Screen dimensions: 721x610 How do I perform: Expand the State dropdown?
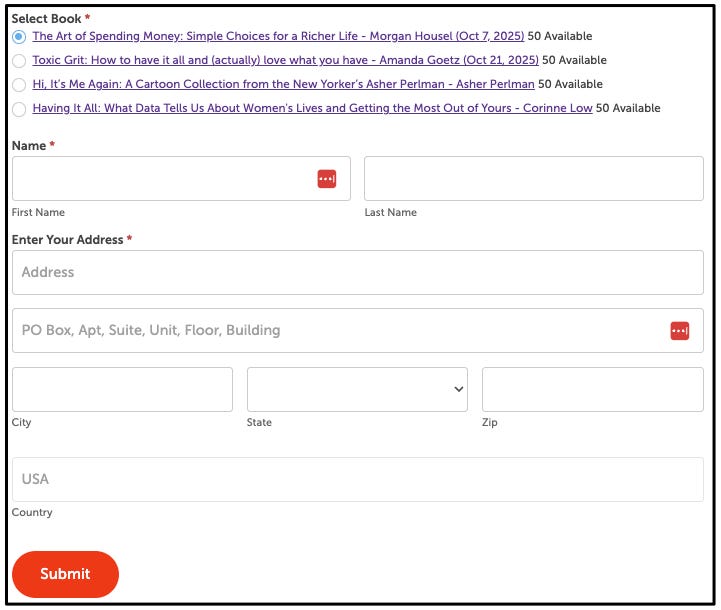click(x=357, y=389)
